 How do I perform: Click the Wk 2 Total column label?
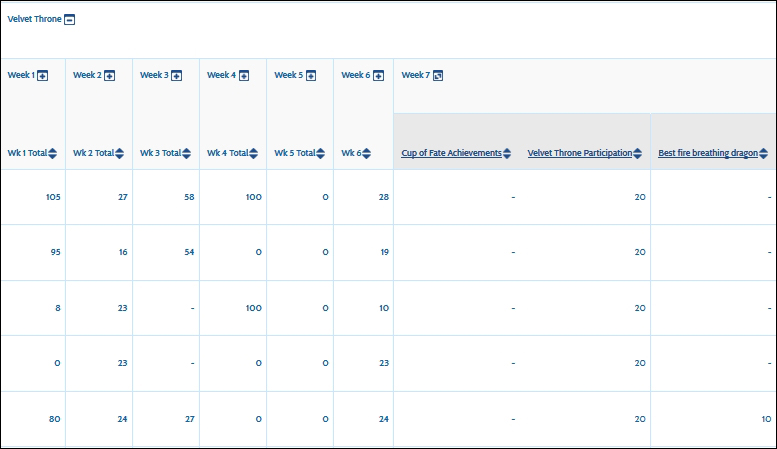94,153
